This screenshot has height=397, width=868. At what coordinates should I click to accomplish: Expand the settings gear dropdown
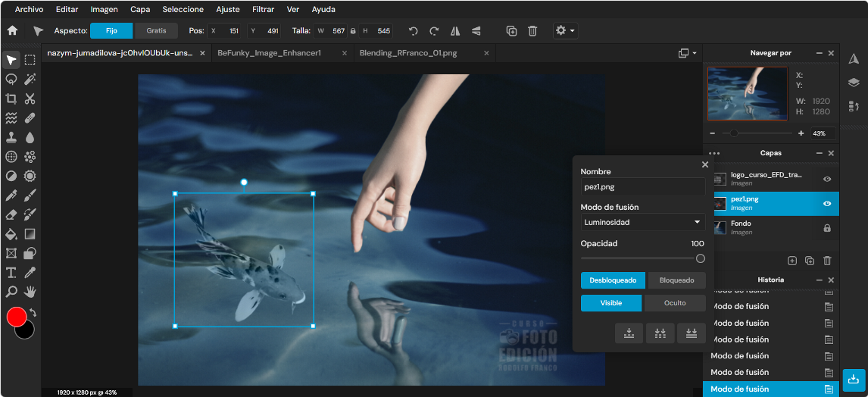click(x=565, y=31)
